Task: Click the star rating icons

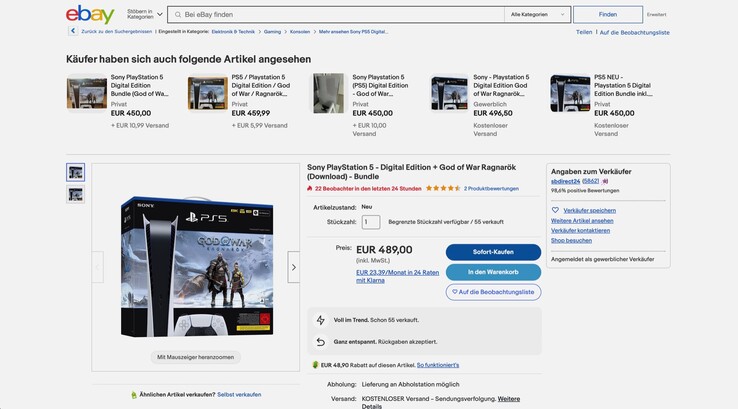Action: (x=443, y=188)
